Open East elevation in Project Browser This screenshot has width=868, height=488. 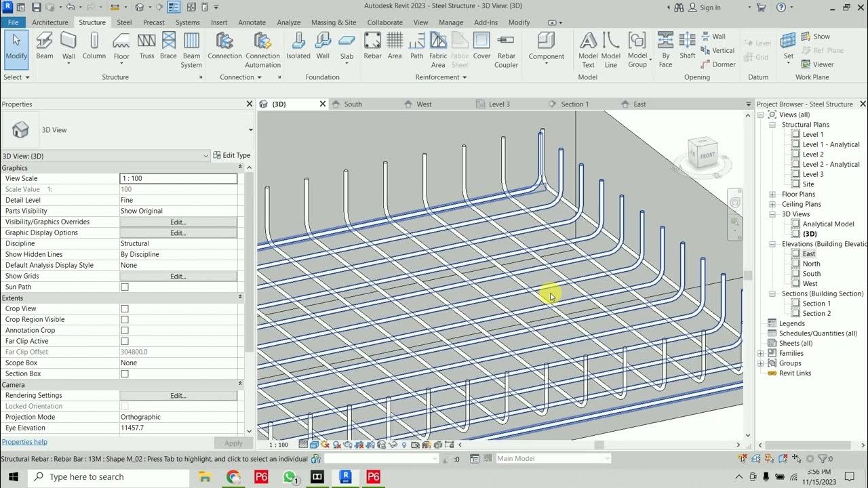coord(809,254)
